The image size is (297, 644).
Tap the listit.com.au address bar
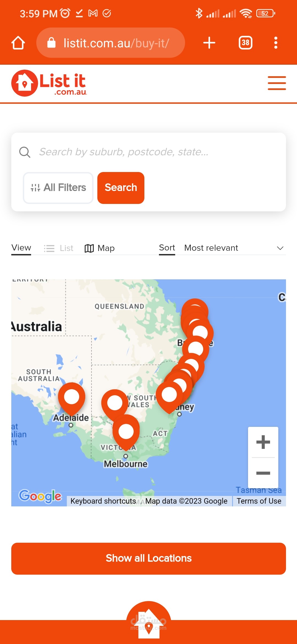[x=111, y=43]
